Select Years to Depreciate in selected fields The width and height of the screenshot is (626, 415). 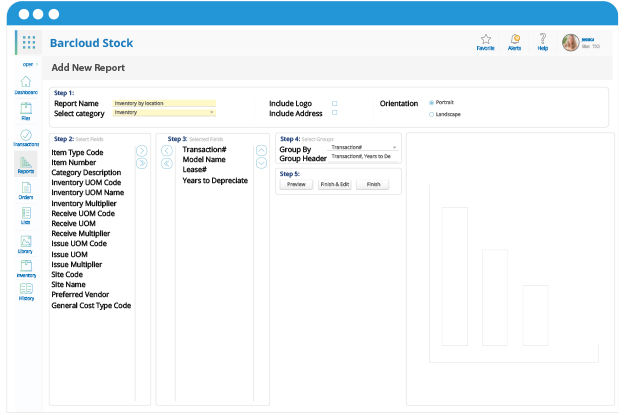(215, 181)
